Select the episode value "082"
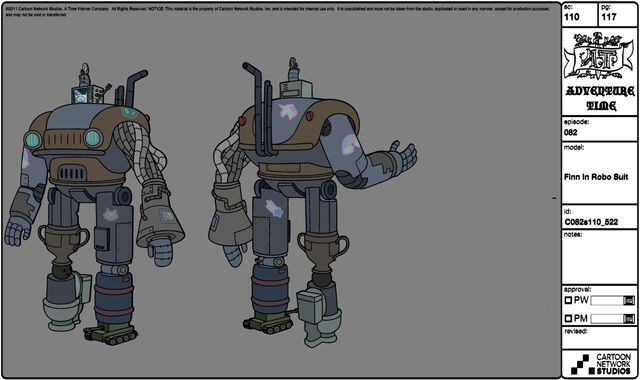 point(571,132)
